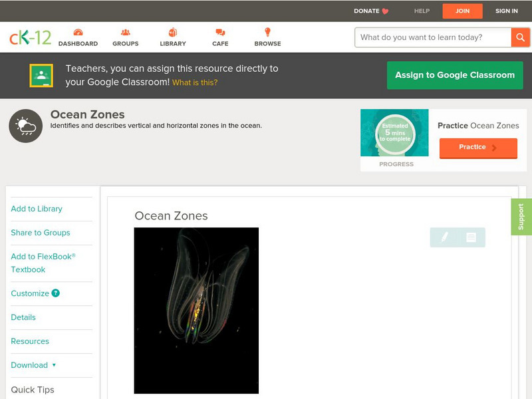Viewport: 532px width, 399px height.
Task: Click the Customize link
Action: click(30, 293)
